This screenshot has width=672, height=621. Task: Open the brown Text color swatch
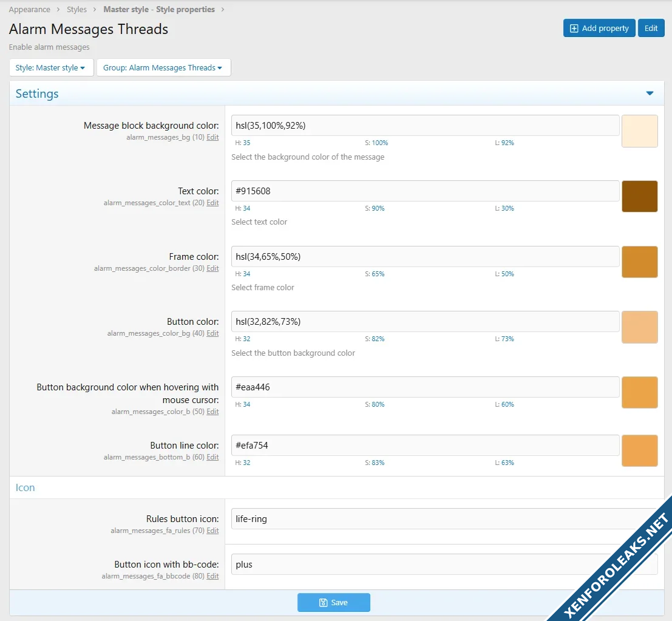(639, 197)
